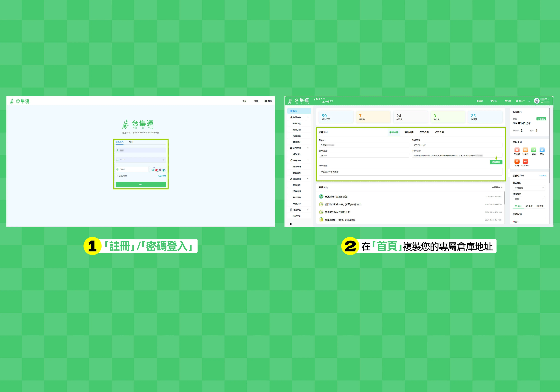The height and width of the screenshot is (392, 560).
Task: Click the 運費估算 help question icon
Action: pyautogui.click(x=523, y=176)
